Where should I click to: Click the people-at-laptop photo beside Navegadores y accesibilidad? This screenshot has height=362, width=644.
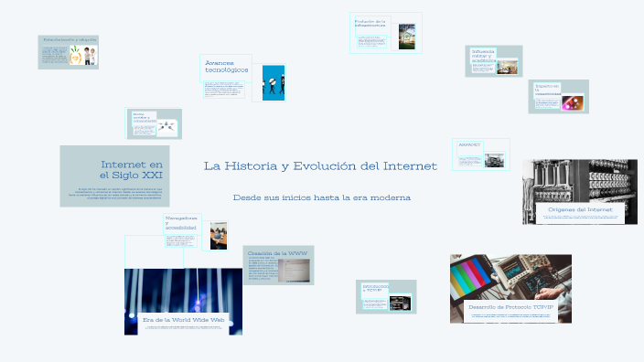219,236
